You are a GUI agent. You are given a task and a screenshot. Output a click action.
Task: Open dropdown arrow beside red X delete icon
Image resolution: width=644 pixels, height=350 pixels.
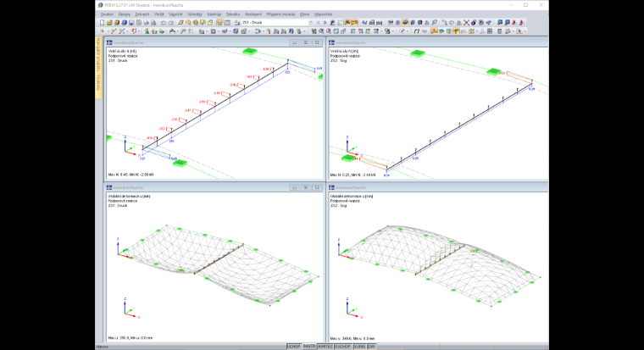(525, 31)
